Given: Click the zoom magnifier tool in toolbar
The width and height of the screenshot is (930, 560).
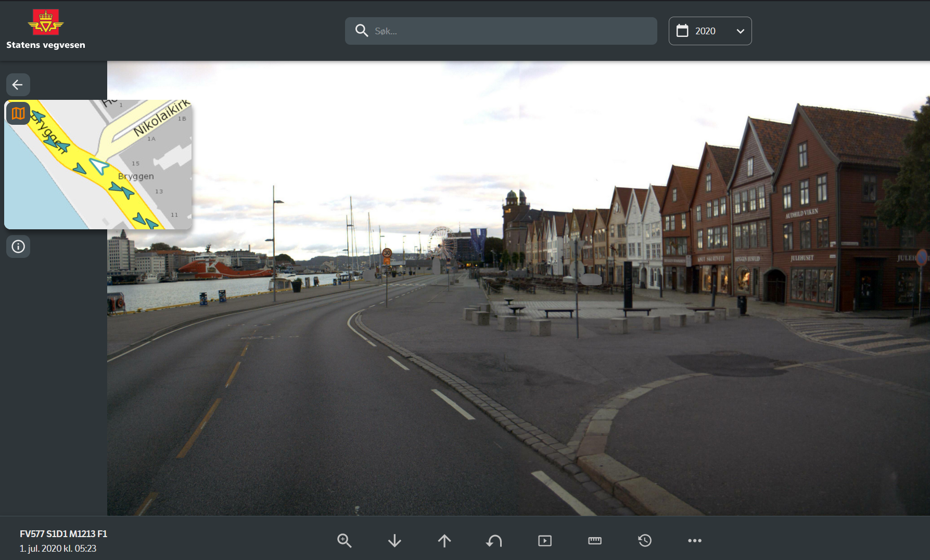Looking at the screenshot, I should pos(344,541).
